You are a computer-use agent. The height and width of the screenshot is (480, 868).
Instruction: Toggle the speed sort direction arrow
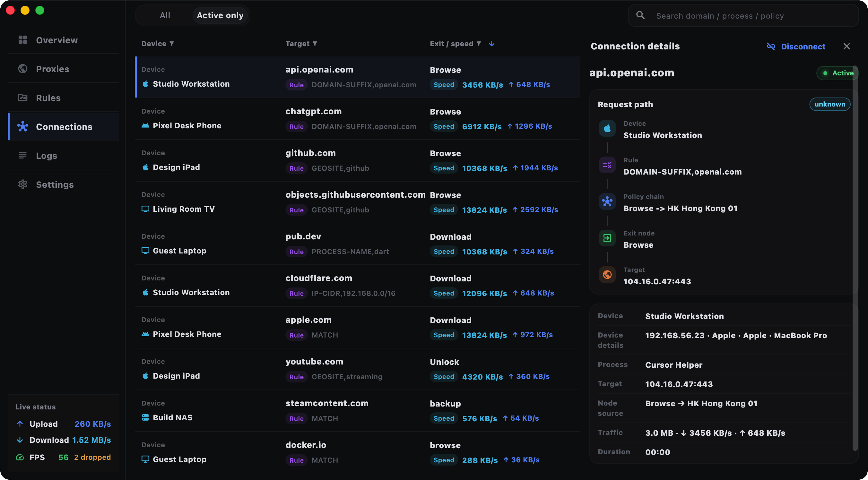click(491, 44)
